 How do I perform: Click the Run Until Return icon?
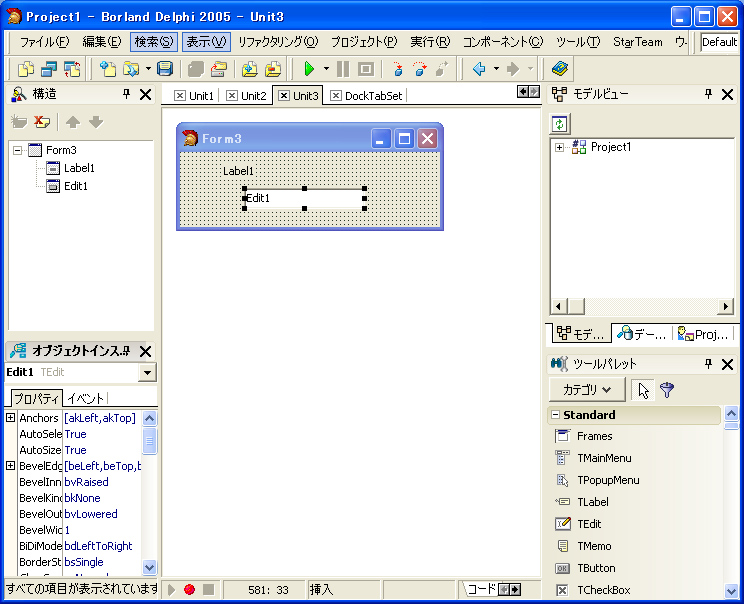click(x=442, y=69)
